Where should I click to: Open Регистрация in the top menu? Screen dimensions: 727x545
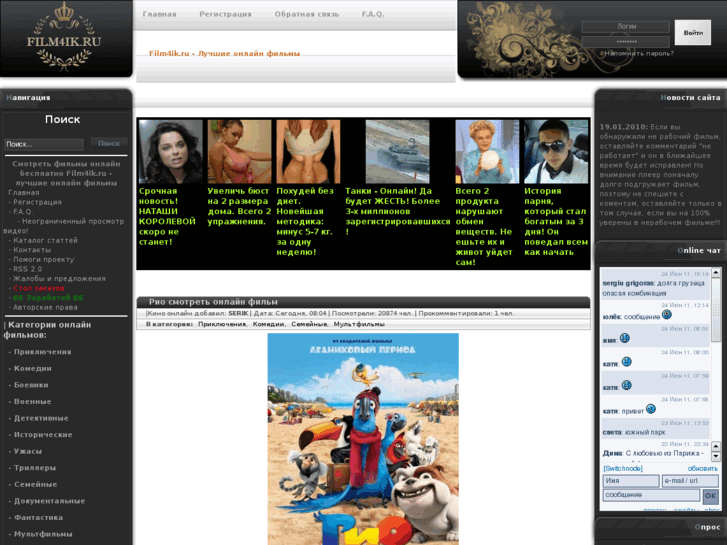point(225,14)
